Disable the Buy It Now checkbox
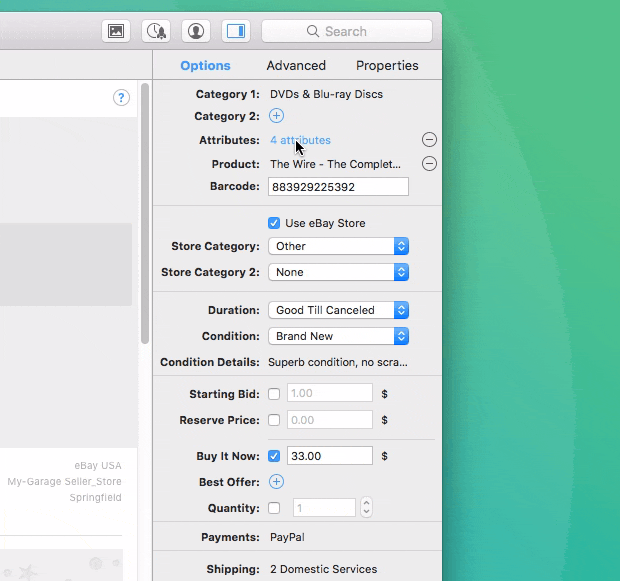Screen dimensions: 620x581 pos(274,456)
